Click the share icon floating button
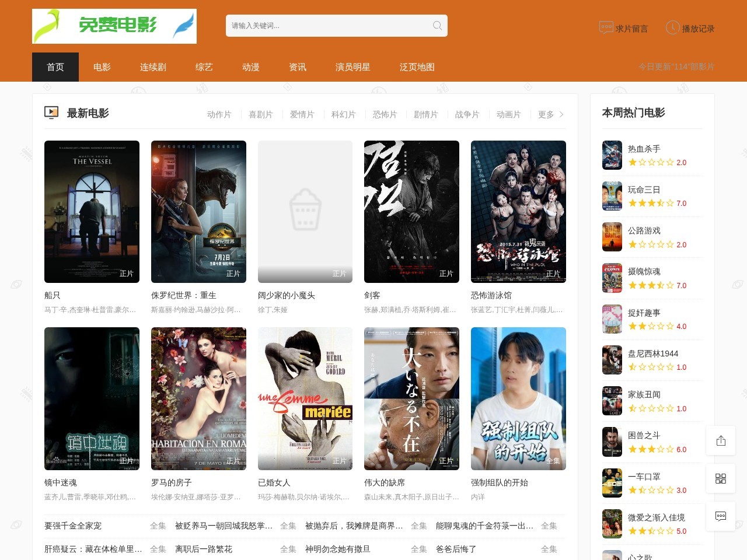Viewport: 747px width, 560px height. [x=721, y=440]
